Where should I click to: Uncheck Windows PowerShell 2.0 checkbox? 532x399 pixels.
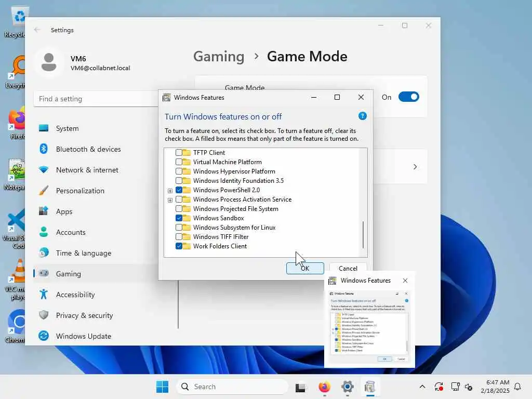tap(179, 190)
